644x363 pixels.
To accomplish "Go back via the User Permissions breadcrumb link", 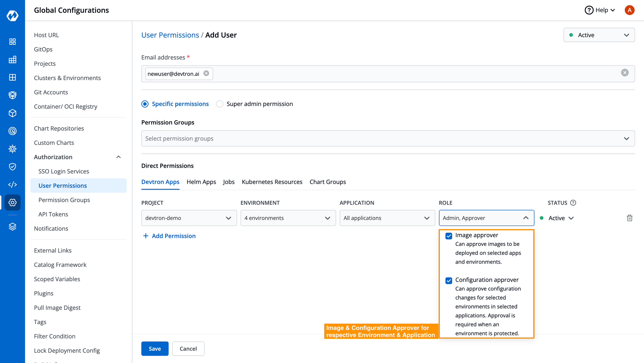I will pyautogui.click(x=170, y=35).
